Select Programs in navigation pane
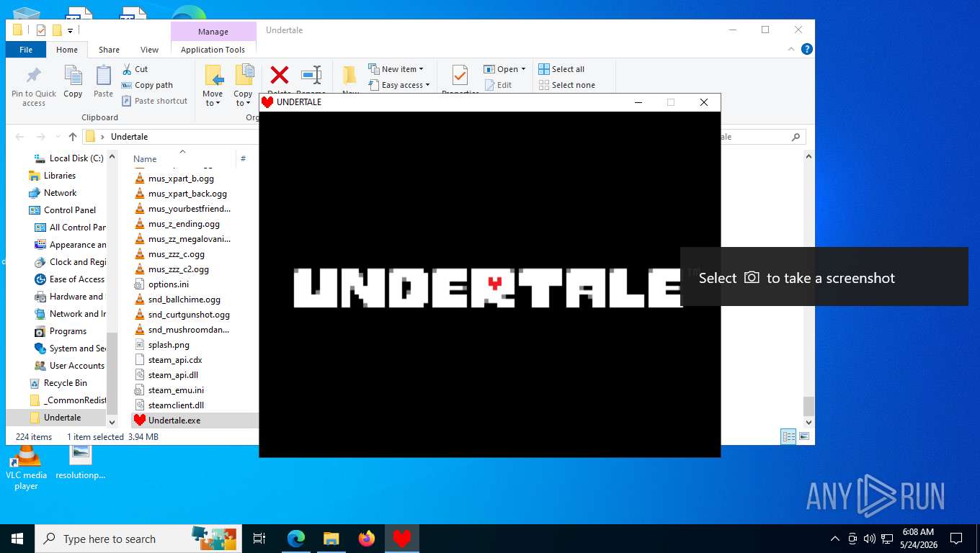The width and height of the screenshot is (980, 553). [61, 331]
